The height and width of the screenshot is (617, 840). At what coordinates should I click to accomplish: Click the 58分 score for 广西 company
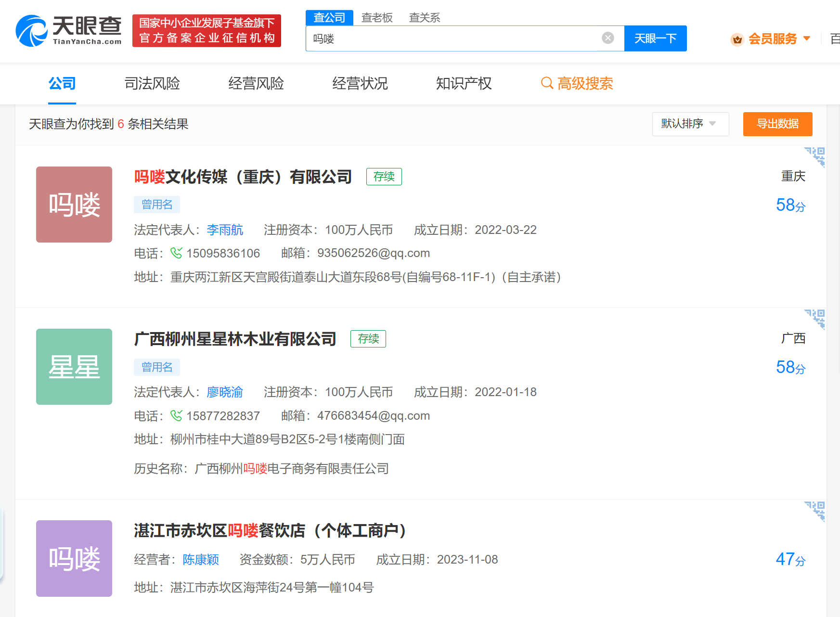[790, 368]
